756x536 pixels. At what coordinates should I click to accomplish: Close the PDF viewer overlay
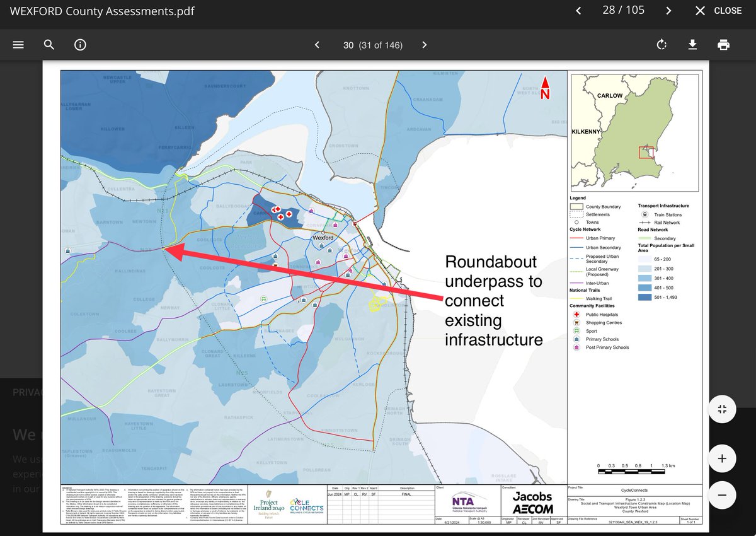coord(718,11)
